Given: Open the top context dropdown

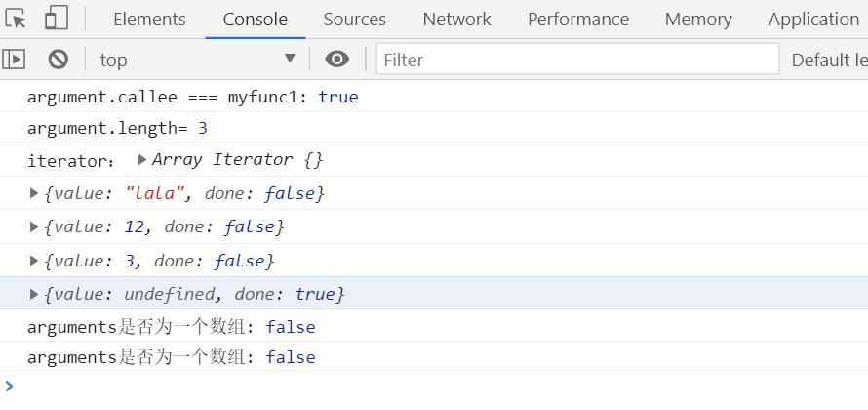Looking at the screenshot, I should point(197,60).
